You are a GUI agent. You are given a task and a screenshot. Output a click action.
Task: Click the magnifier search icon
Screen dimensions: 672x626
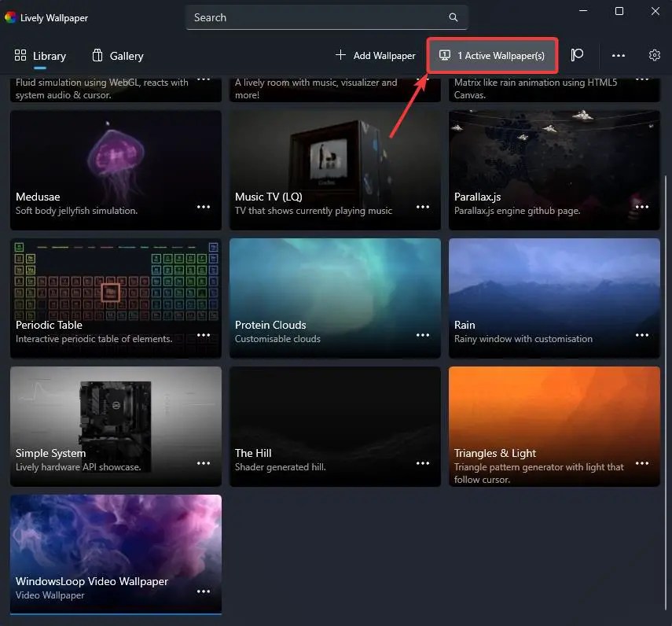453,17
